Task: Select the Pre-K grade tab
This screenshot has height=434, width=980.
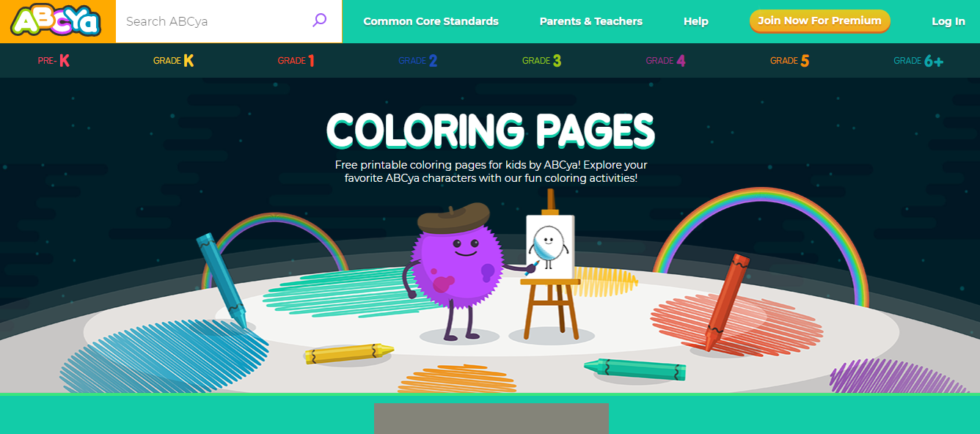Action: point(54,61)
